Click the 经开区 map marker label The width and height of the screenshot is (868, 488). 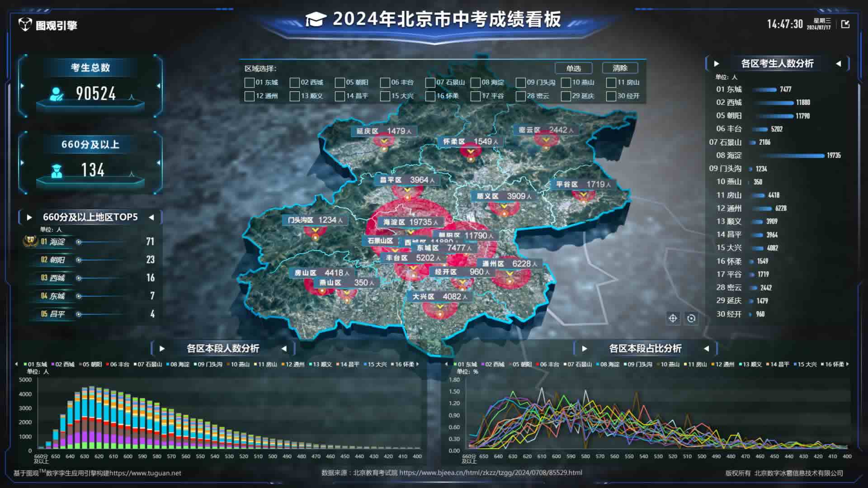(x=462, y=272)
